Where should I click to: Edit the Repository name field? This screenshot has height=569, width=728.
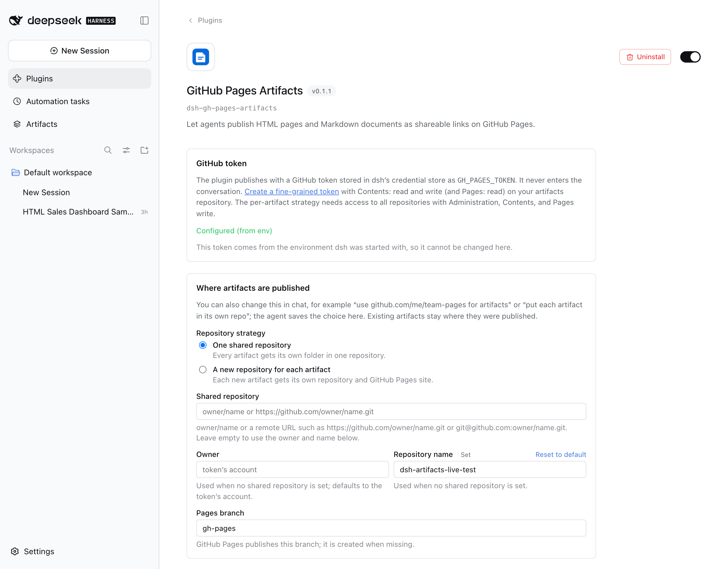(x=490, y=470)
